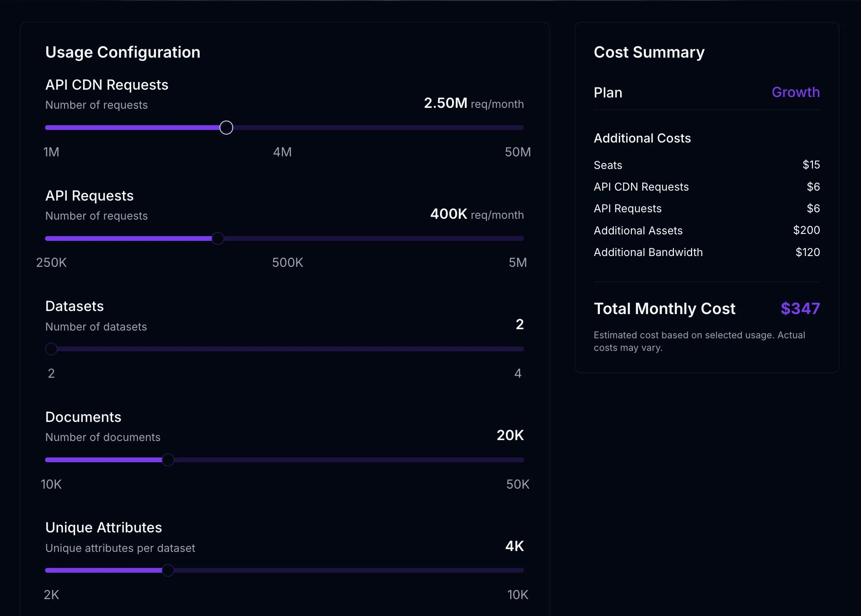Screen dimensions: 861x616
Task: Click the 1M minimum label under the CDN slider
Action: [x=51, y=152]
